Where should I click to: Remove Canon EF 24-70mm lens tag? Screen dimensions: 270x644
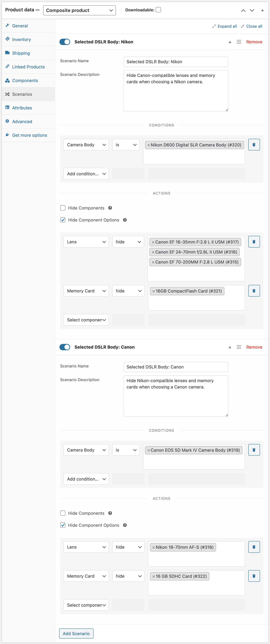(153, 252)
